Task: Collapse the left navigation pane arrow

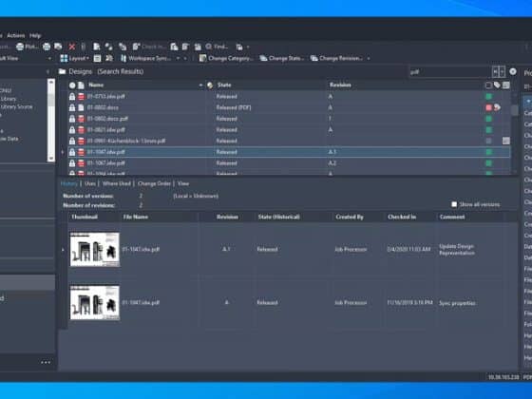Action: click(x=47, y=71)
